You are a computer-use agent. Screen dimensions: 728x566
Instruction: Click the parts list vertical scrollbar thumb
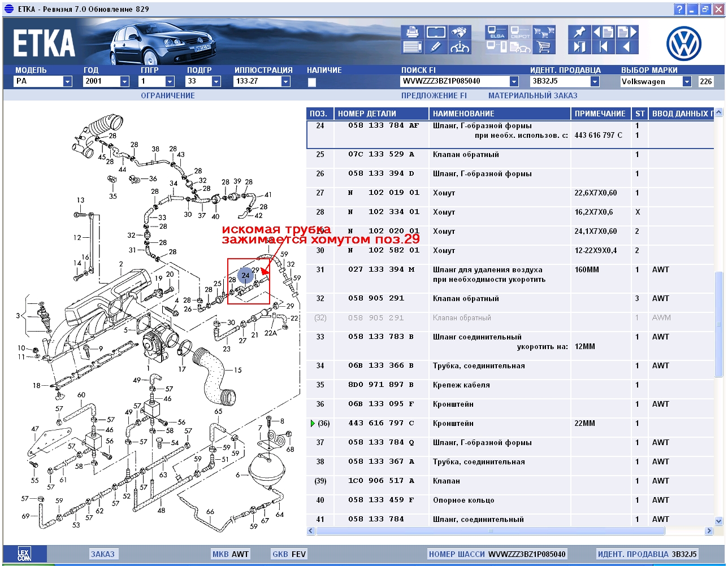tap(719, 323)
